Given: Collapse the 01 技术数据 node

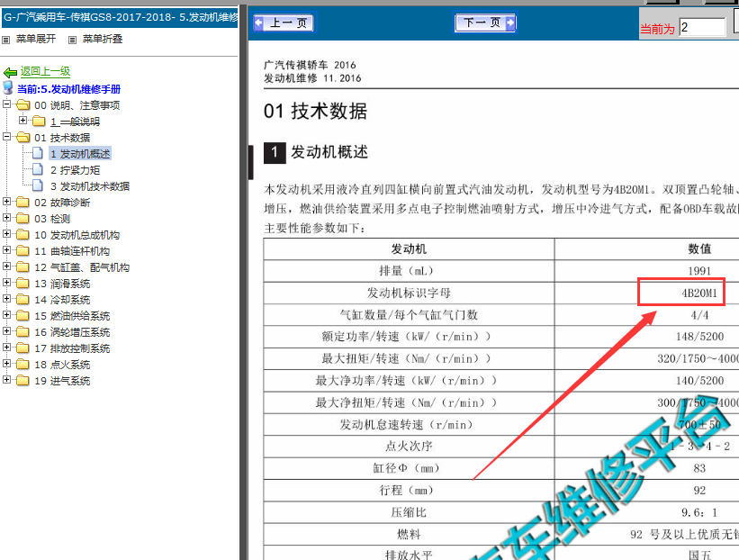Looking at the screenshot, I should 6,136.
